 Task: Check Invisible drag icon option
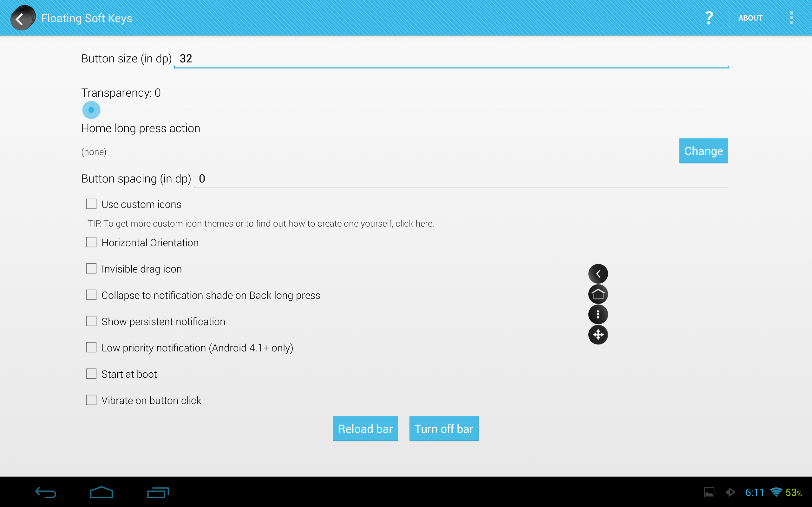91,269
